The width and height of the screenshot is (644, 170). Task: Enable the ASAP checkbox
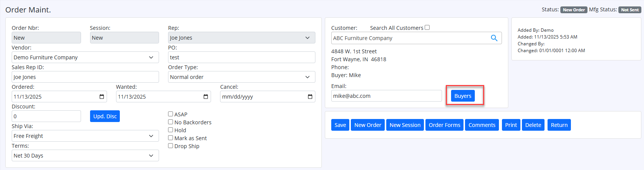pos(171,114)
